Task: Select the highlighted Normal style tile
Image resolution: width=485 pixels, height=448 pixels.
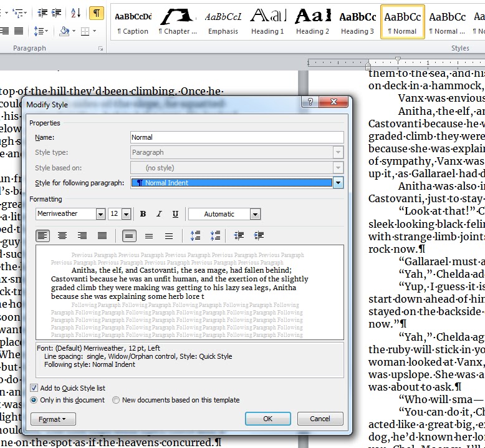Action: (x=403, y=22)
